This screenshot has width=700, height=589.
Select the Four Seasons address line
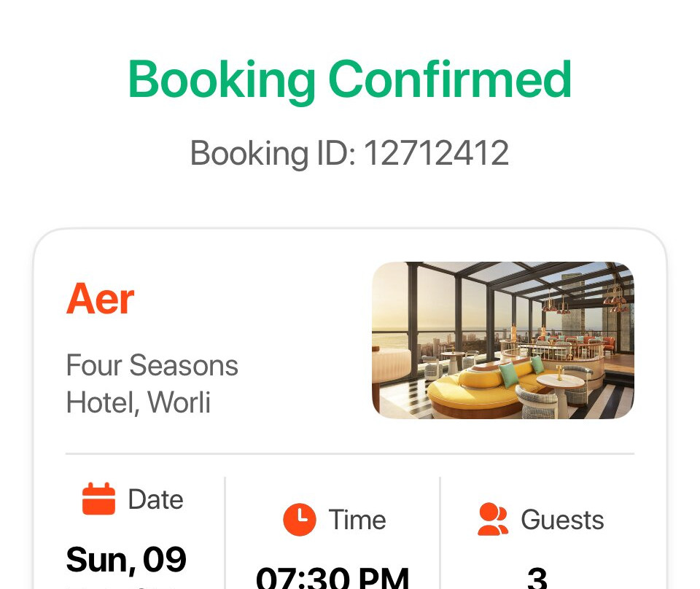coord(152,365)
